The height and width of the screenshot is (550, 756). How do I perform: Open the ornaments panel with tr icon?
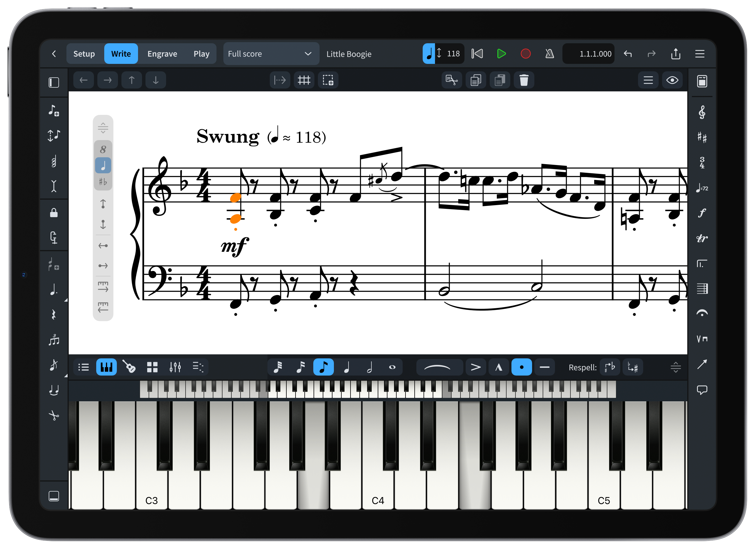702,238
